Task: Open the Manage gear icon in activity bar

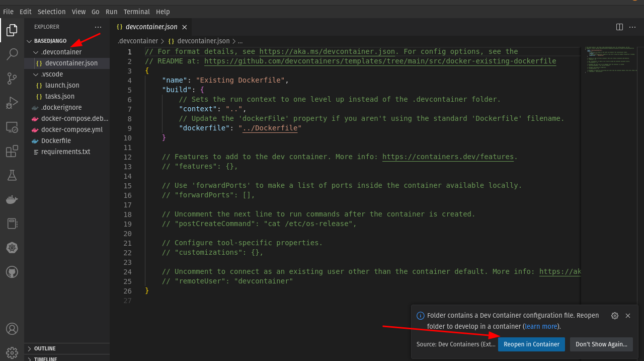Action: pos(12,352)
